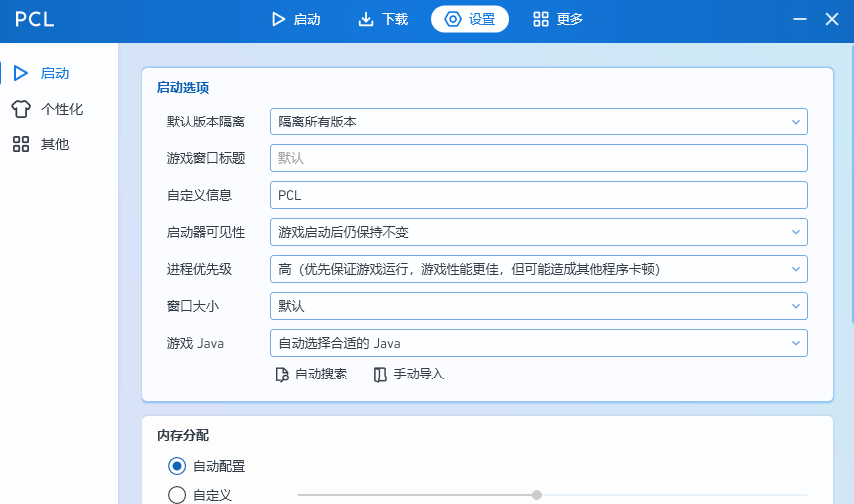
Task: Click the download arrow icon in header
Action: point(366,19)
